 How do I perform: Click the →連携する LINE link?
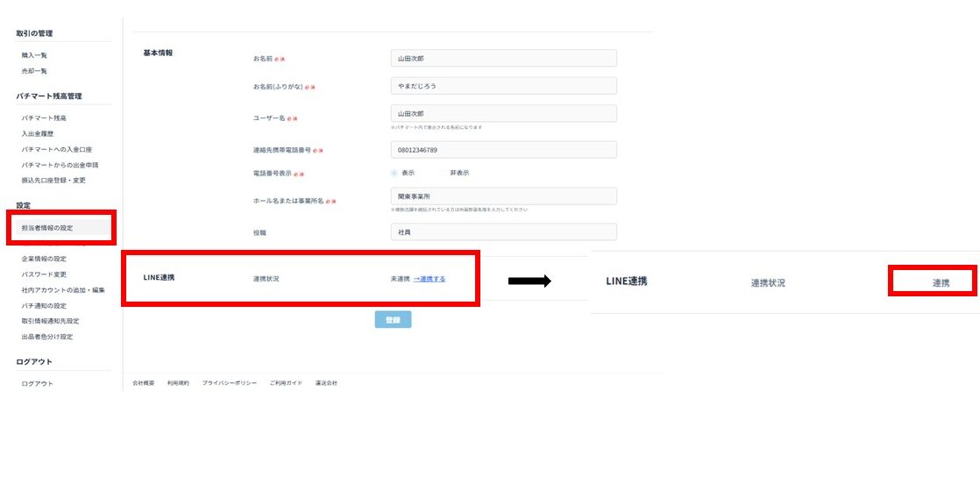[x=430, y=279]
